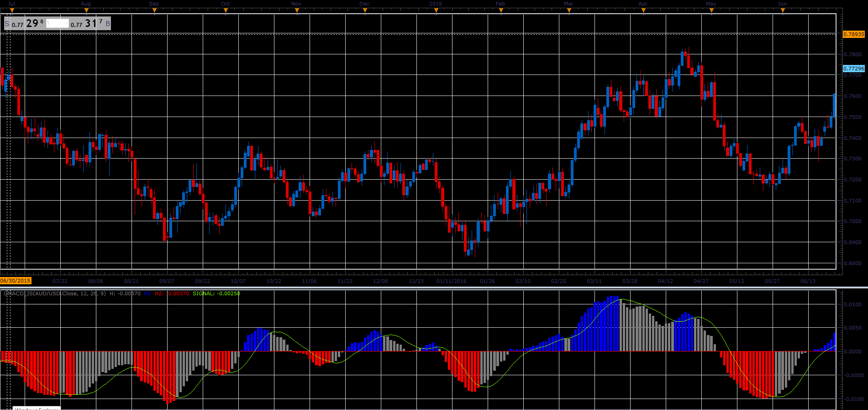Click the blue 0.77296 current price label

853,69
